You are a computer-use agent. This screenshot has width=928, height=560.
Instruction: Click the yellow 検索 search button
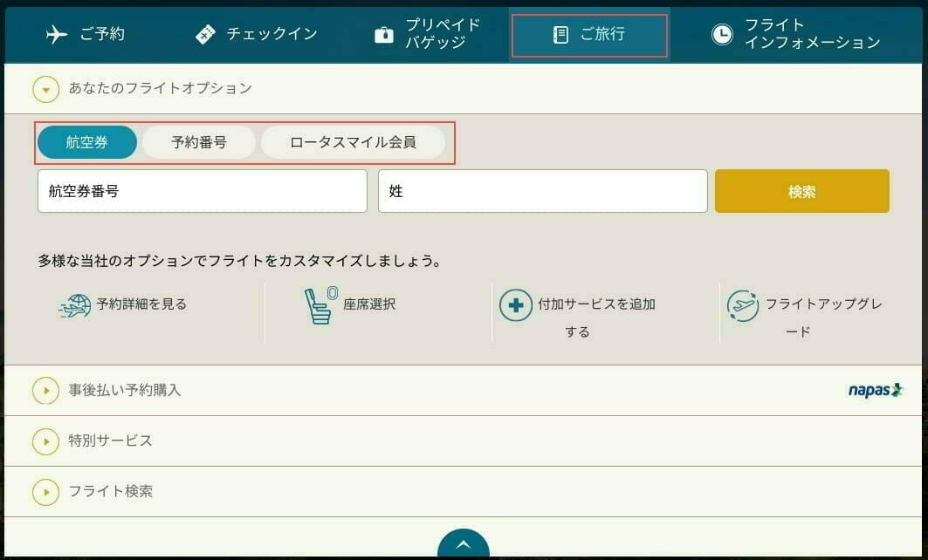(802, 191)
